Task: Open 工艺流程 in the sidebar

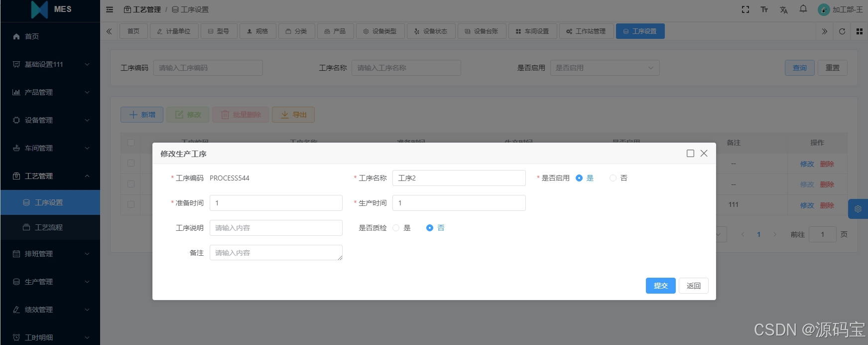Action: point(50,227)
